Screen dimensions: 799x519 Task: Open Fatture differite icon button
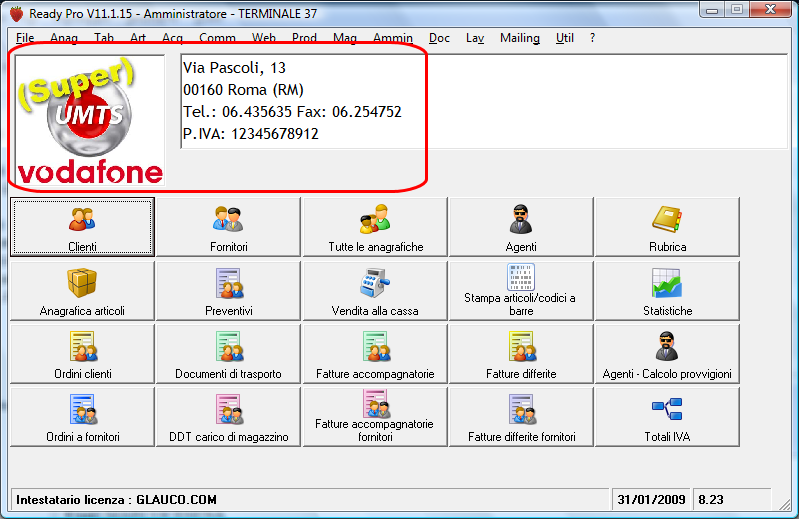point(521,354)
